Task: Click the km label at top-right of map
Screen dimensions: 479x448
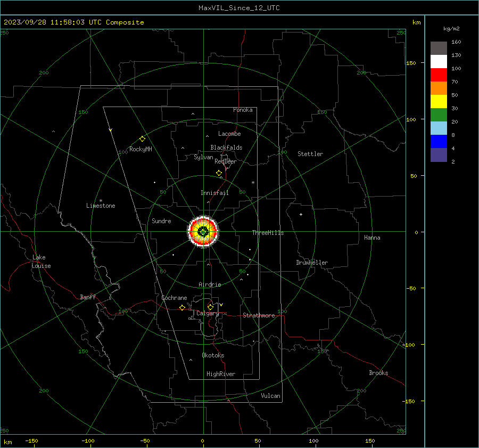Action: [x=416, y=22]
